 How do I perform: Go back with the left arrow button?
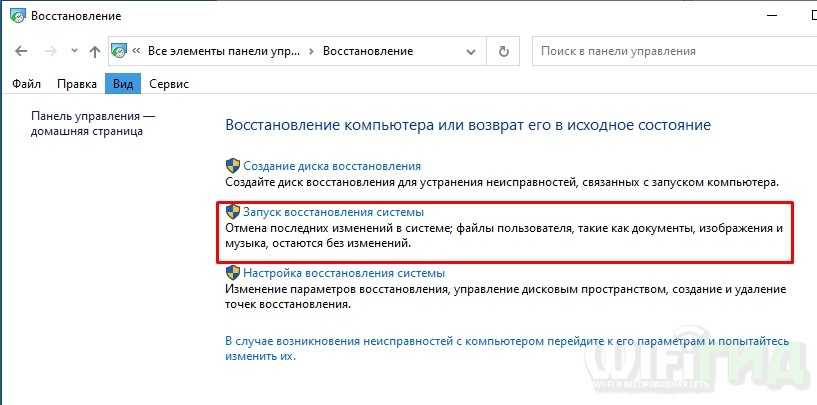[23, 51]
